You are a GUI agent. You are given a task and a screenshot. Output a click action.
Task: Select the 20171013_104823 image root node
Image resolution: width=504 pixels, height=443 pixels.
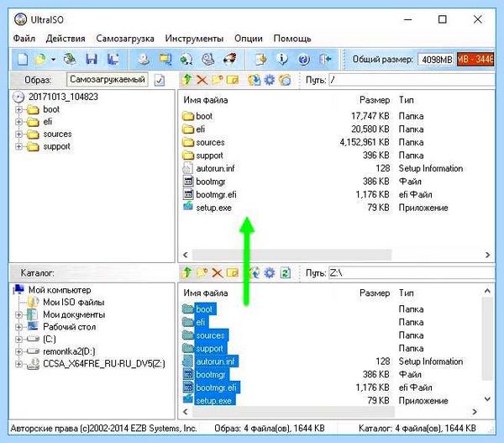(x=63, y=97)
